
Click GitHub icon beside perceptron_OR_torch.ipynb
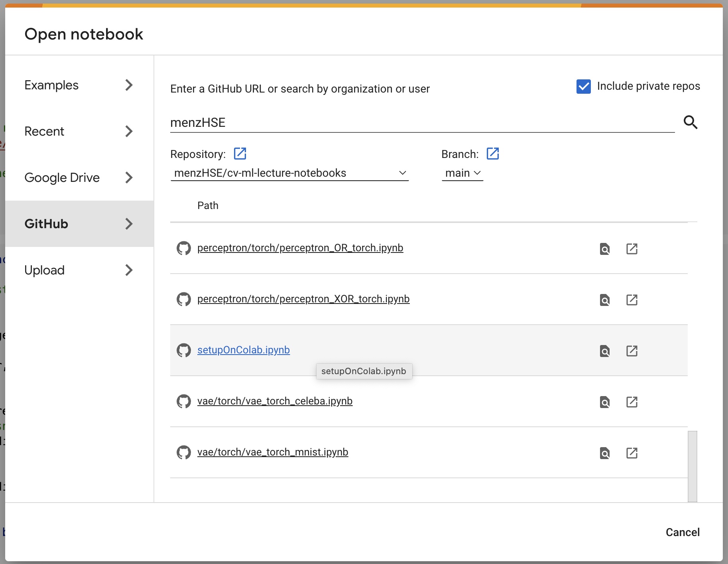coord(184,248)
